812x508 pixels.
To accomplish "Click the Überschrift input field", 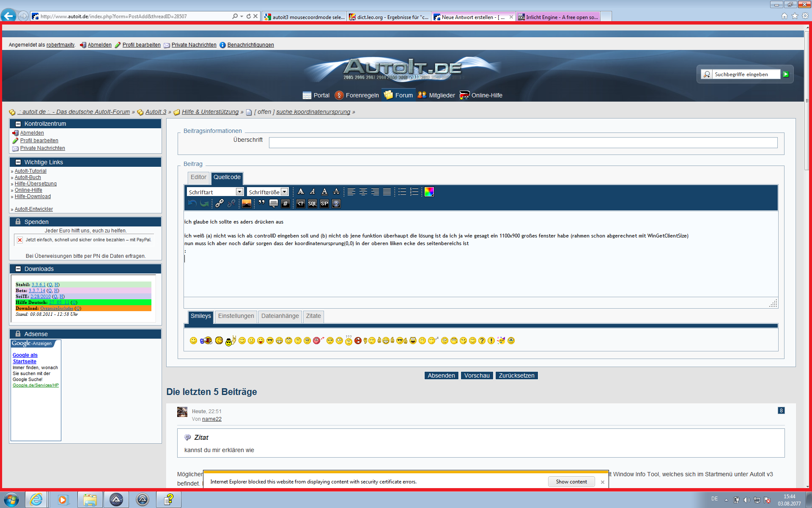I will [x=523, y=143].
